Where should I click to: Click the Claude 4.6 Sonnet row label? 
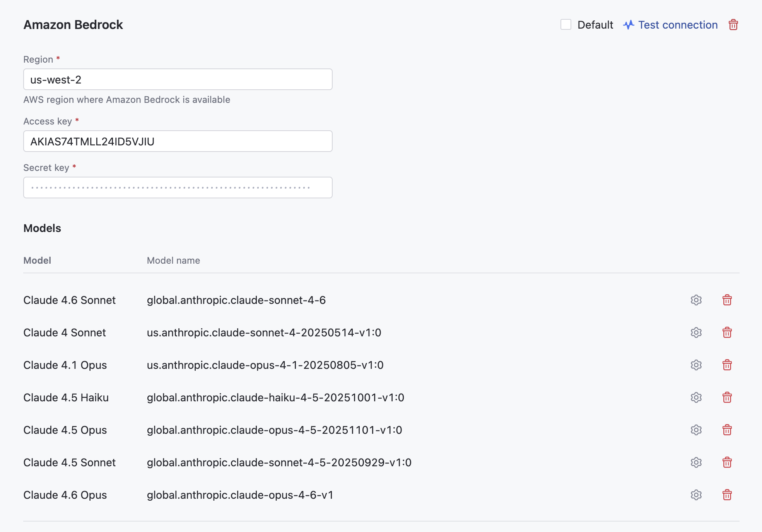[x=70, y=300]
